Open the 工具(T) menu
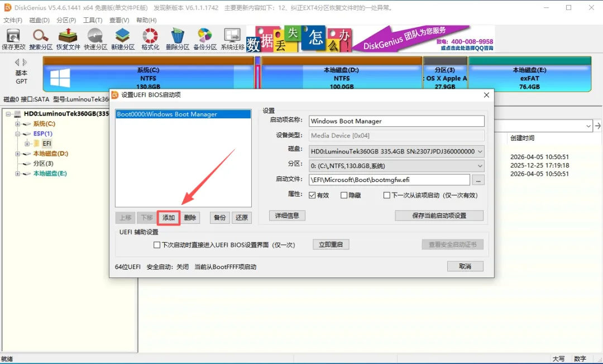The width and height of the screenshot is (603, 364). click(x=93, y=20)
